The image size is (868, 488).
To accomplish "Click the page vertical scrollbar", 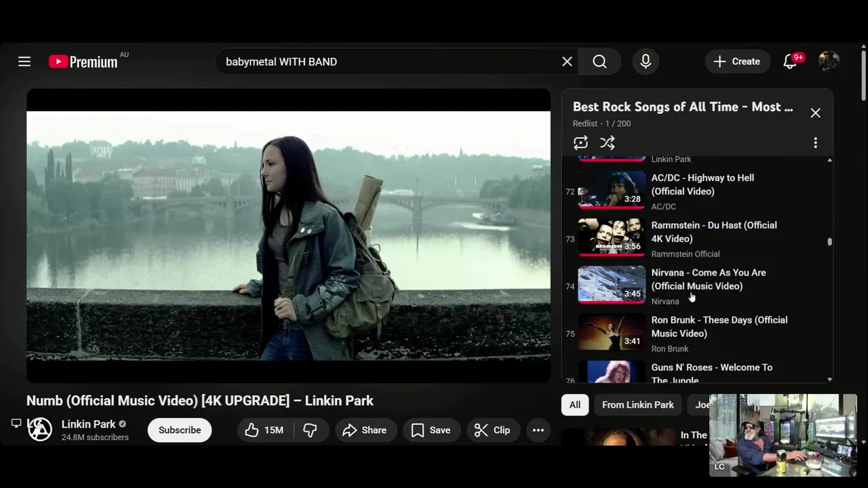I will [x=863, y=75].
